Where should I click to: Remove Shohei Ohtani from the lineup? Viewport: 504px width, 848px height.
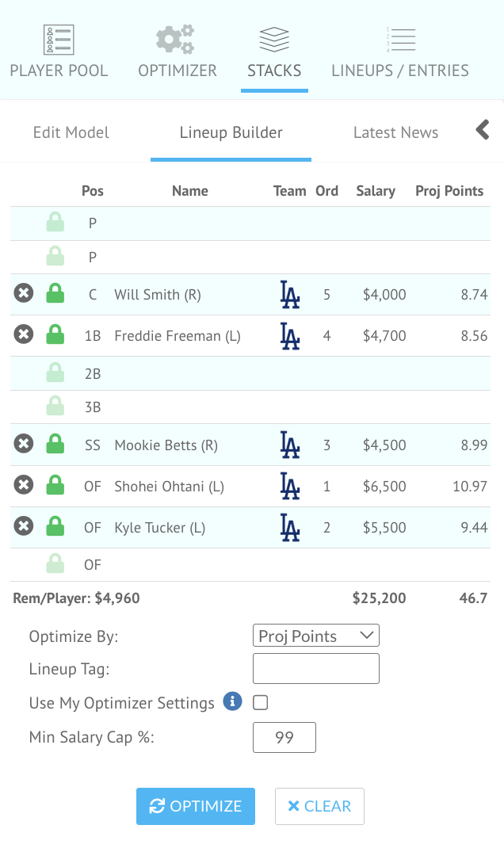[24, 486]
